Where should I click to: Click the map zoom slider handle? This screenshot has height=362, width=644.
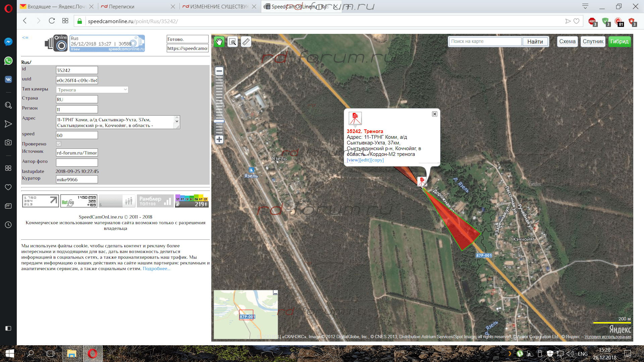pyautogui.click(x=219, y=121)
